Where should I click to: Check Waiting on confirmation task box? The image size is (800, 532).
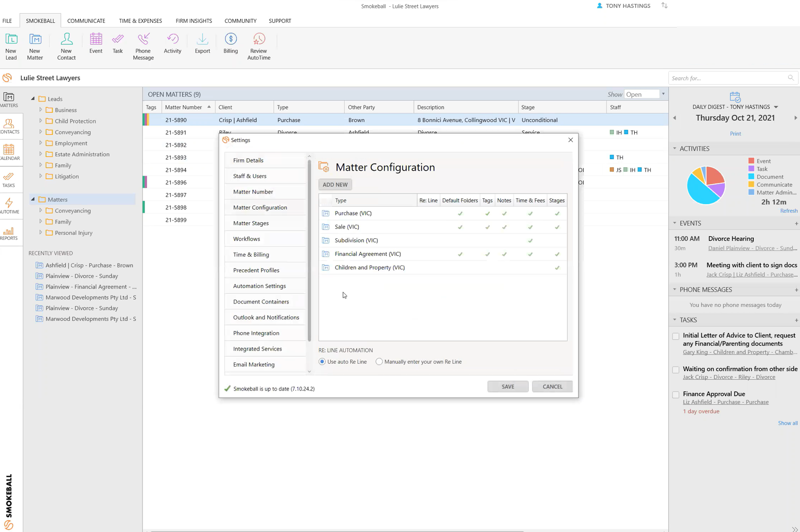pyautogui.click(x=676, y=370)
